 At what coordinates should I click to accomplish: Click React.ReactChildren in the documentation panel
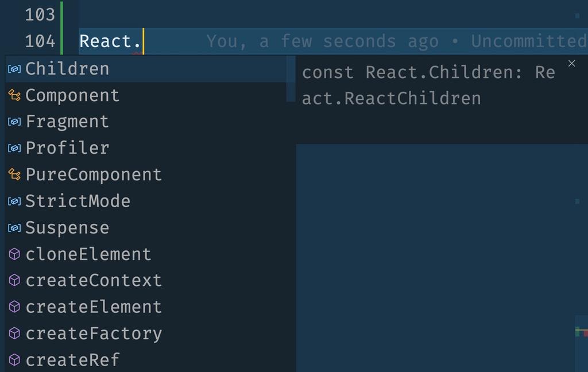[x=390, y=98]
